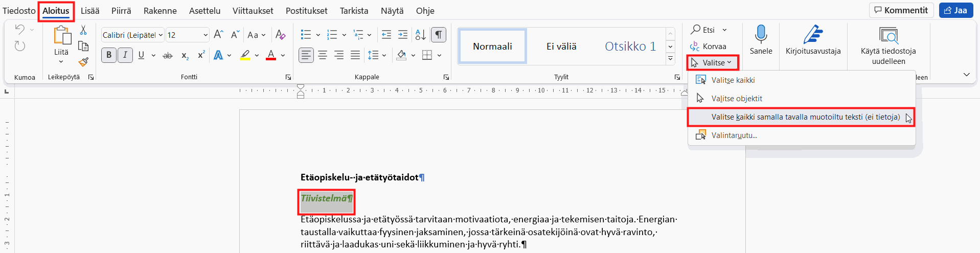
Task: Apply subscript formatting
Action: click(x=185, y=55)
